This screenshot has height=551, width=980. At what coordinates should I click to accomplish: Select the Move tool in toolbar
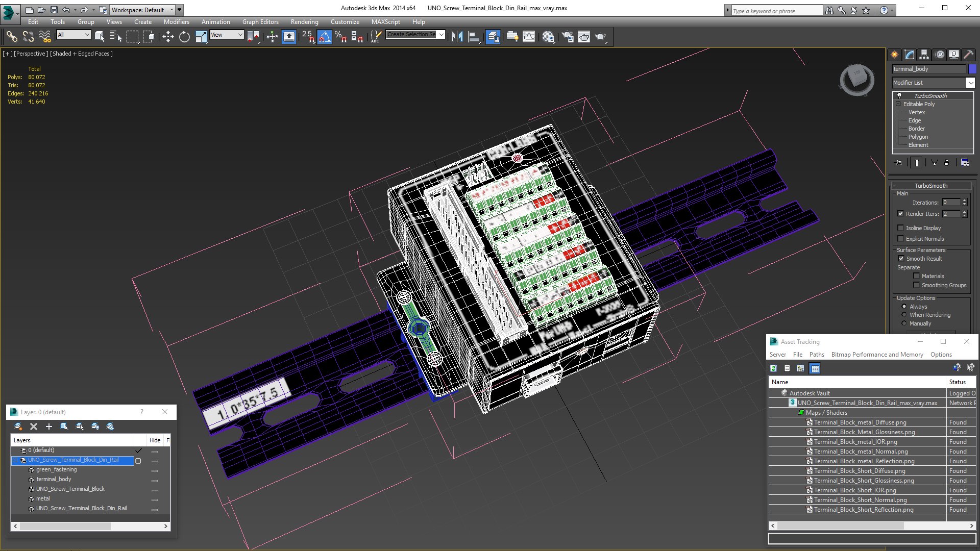point(167,36)
